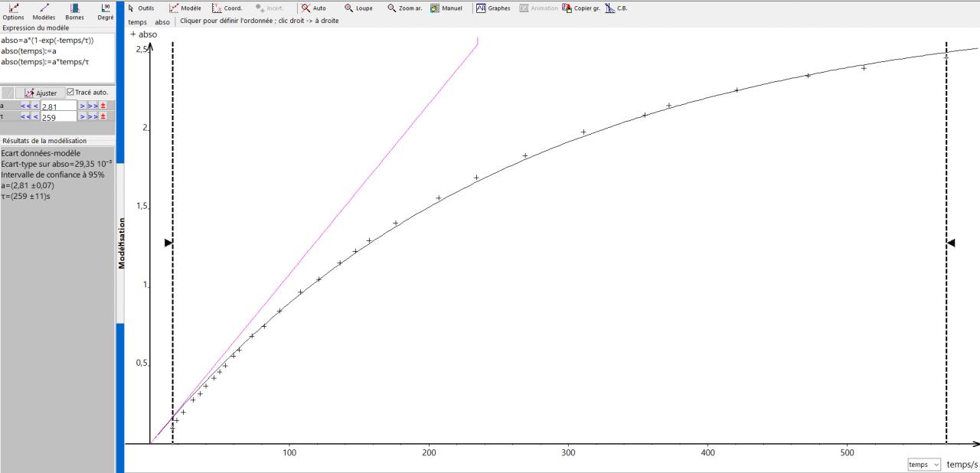Click the greyed Animation icon
Viewport: 980px width, 473px height.
(539, 8)
